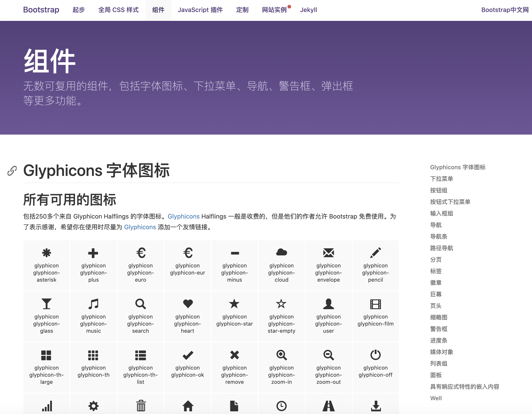Click the glyphicon-music note icon
This screenshot has height=414, width=532.
[x=93, y=304]
